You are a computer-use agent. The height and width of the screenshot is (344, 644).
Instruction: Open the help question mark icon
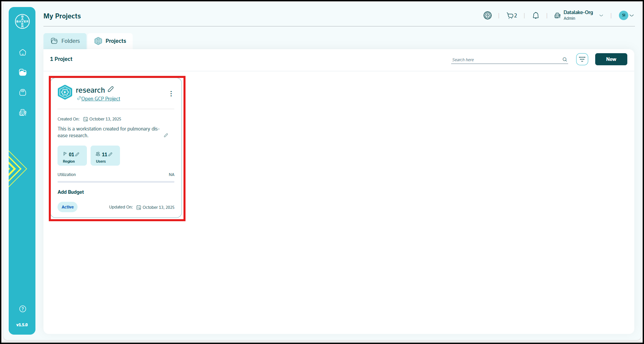pos(23,309)
